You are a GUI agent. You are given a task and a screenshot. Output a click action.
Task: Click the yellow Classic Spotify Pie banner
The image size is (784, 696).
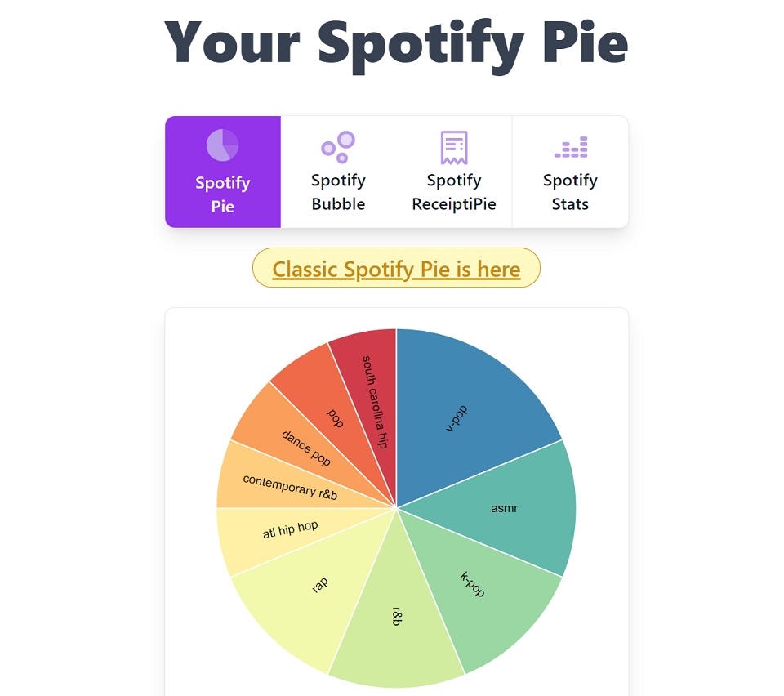pyautogui.click(x=395, y=268)
